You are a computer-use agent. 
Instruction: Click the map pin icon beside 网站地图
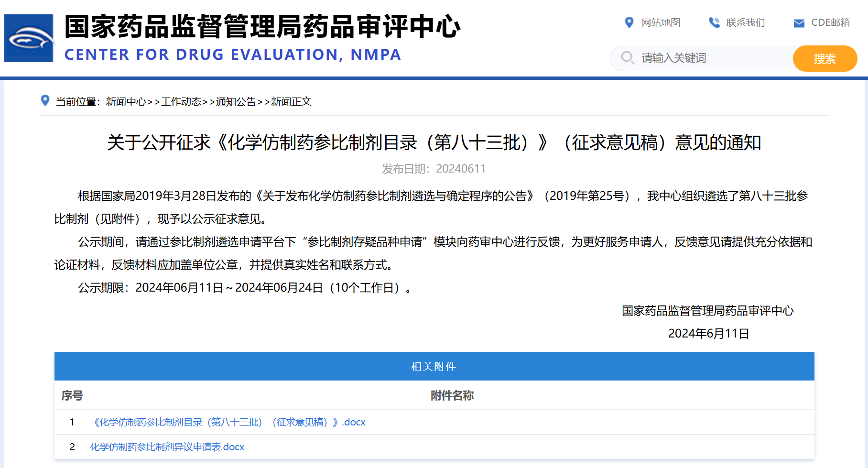pos(629,22)
